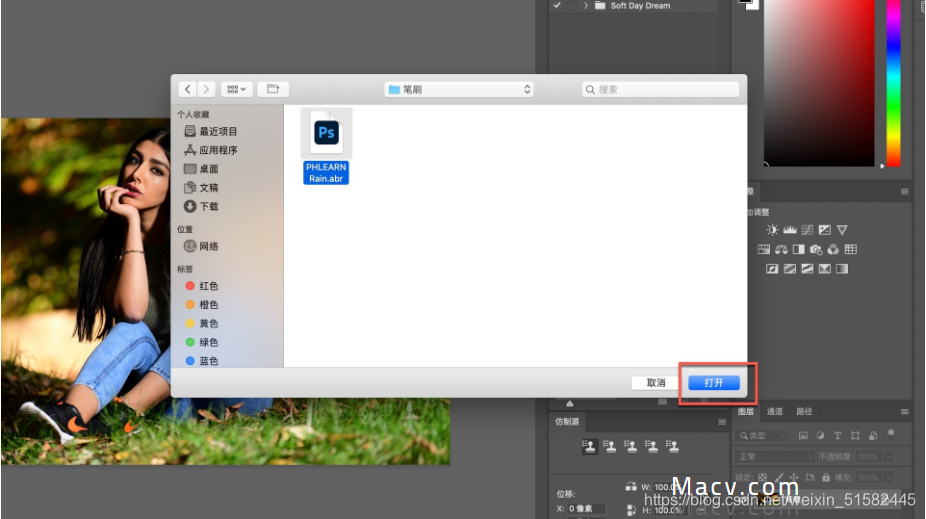This screenshot has height=519, width=926.
Task: Turn layer filtering on or off
Action: [x=891, y=435]
